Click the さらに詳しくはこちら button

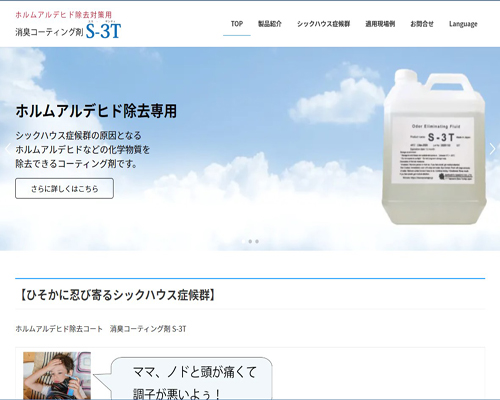[x=64, y=188]
